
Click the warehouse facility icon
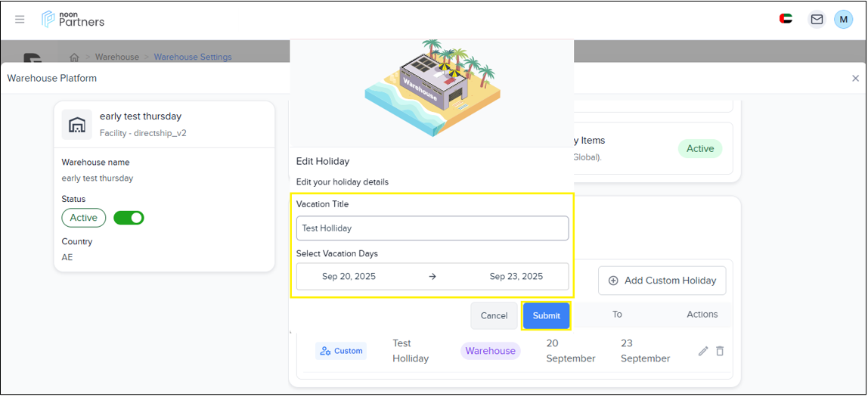(x=77, y=125)
